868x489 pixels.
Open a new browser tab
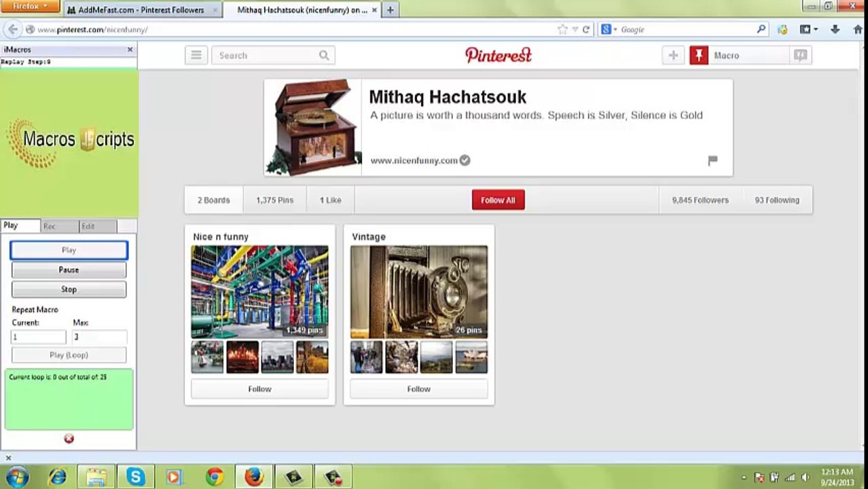coord(390,10)
